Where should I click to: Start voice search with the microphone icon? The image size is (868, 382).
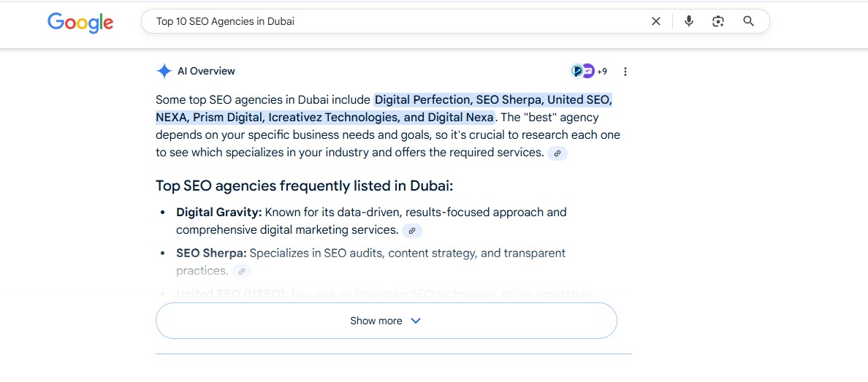pyautogui.click(x=688, y=21)
